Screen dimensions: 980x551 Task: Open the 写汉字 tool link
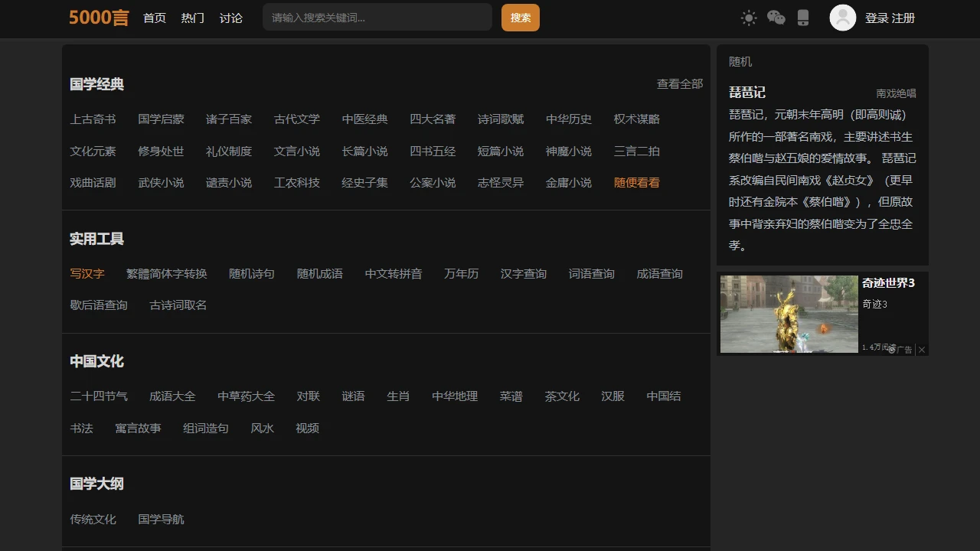[87, 273]
